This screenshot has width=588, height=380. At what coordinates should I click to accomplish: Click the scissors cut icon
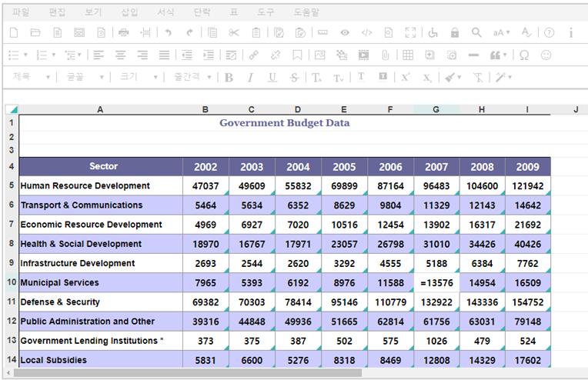pos(234,32)
